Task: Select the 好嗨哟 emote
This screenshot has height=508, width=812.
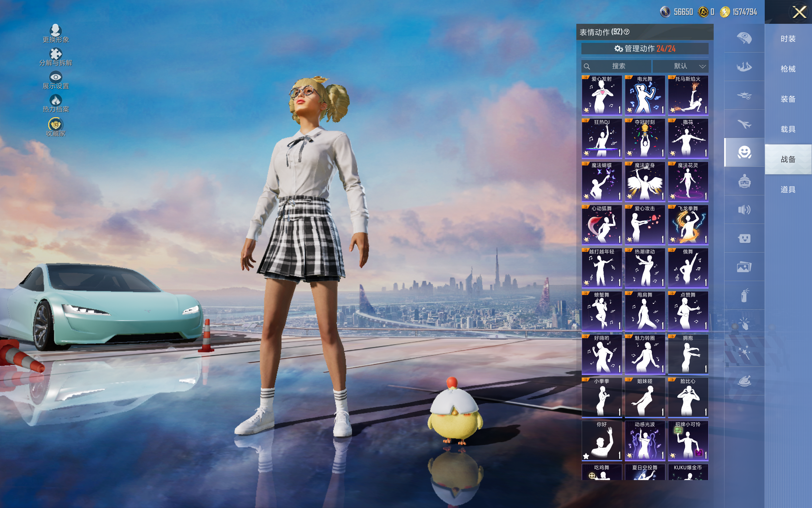Action: click(602, 354)
